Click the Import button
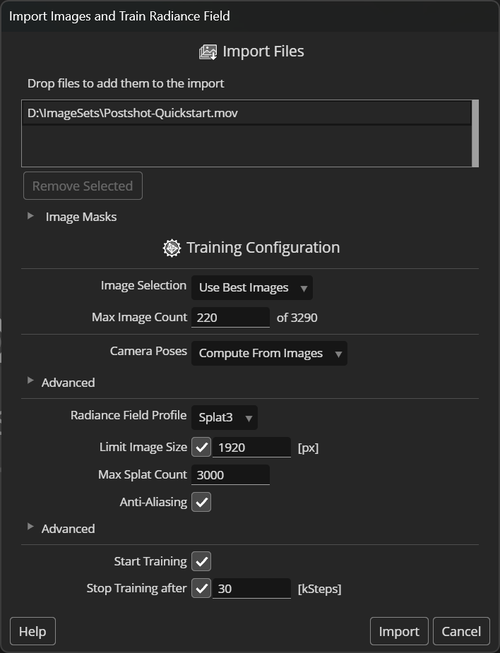 point(399,631)
